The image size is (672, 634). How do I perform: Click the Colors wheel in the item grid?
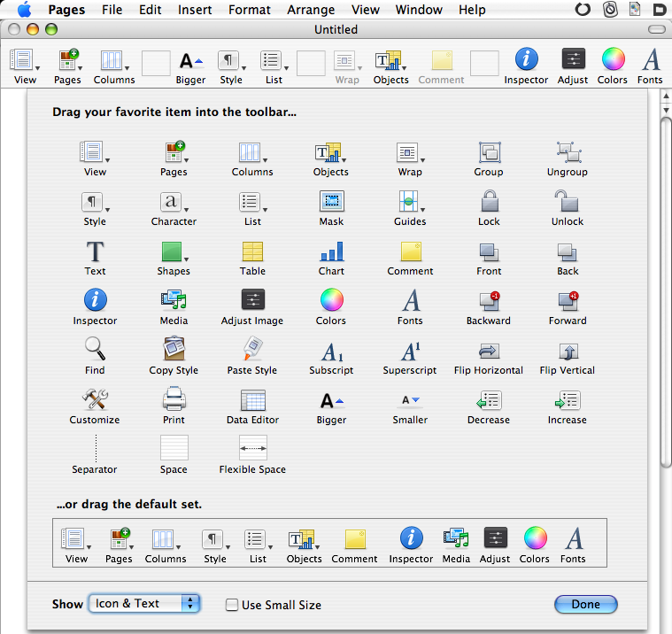coord(332,299)
